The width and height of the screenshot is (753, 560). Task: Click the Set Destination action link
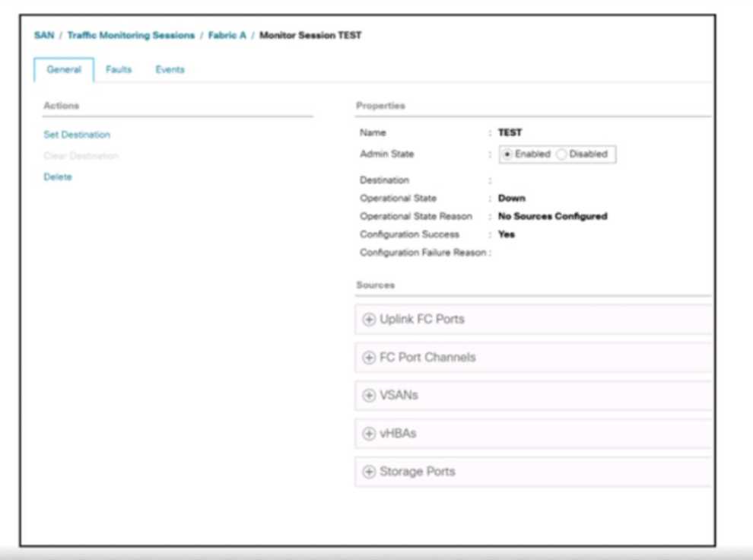click(x=77, y=135)
